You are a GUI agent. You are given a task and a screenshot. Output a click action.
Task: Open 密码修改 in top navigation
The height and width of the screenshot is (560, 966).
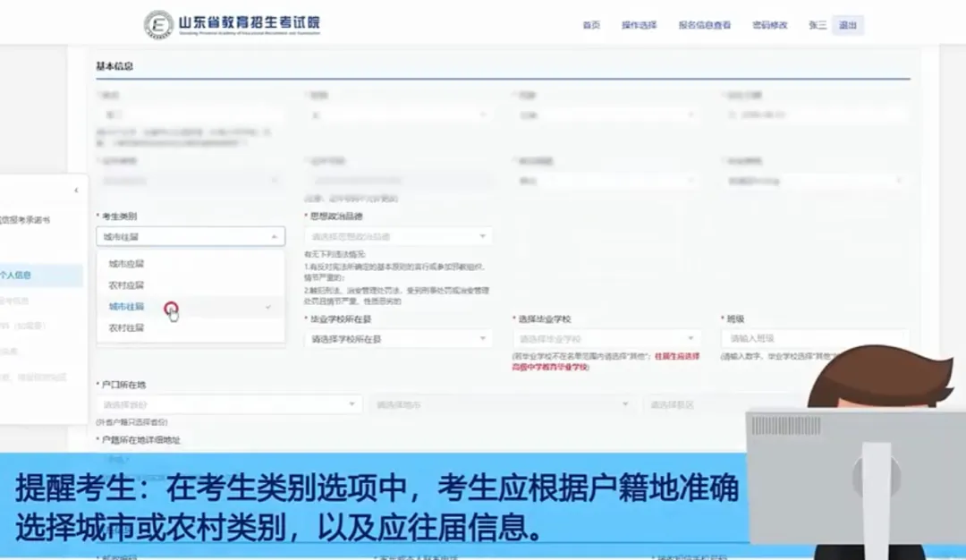pos(769,25)
